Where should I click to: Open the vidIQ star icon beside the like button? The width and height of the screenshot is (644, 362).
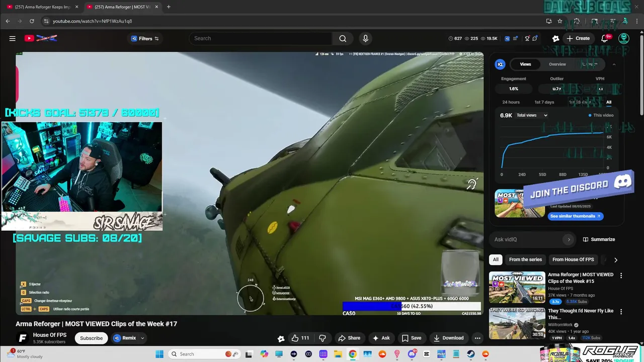tap(281, 338)
